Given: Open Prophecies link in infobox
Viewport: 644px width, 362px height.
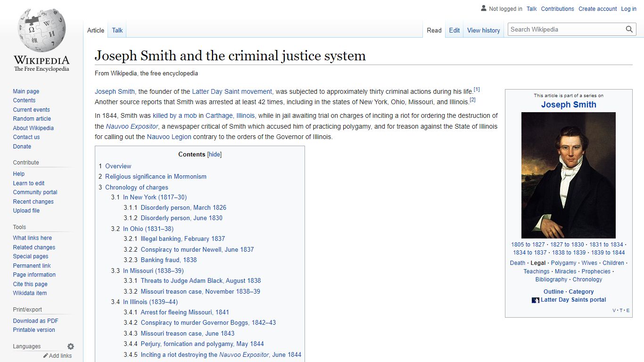Looking at the screenshot, I should pyautogui.click(x=596, y=271).
